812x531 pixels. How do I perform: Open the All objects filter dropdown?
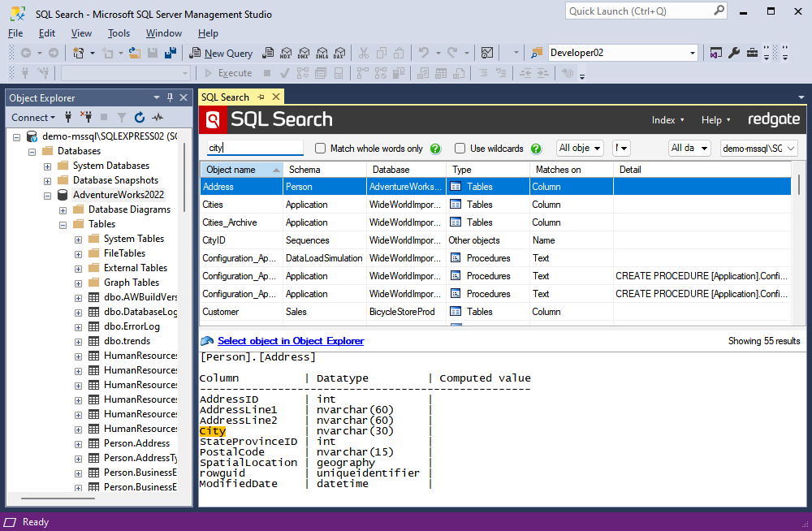tap(580, 148)
